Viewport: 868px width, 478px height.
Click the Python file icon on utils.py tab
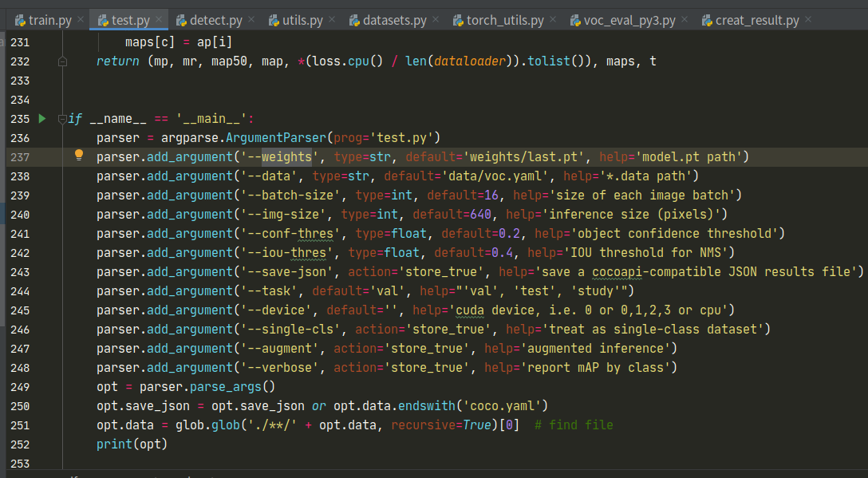pos(274,21)
